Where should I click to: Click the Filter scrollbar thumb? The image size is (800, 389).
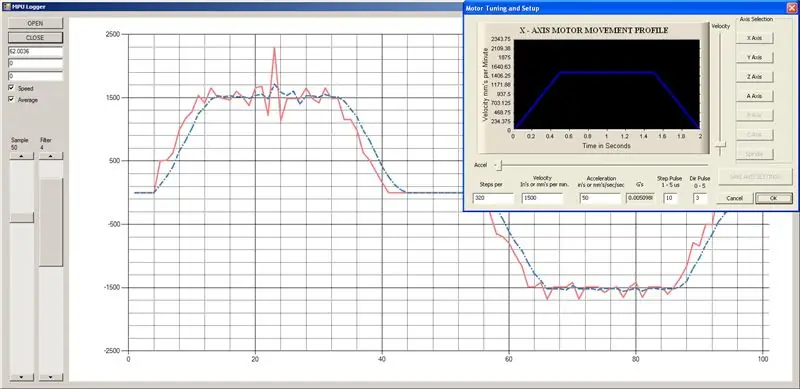51,222
